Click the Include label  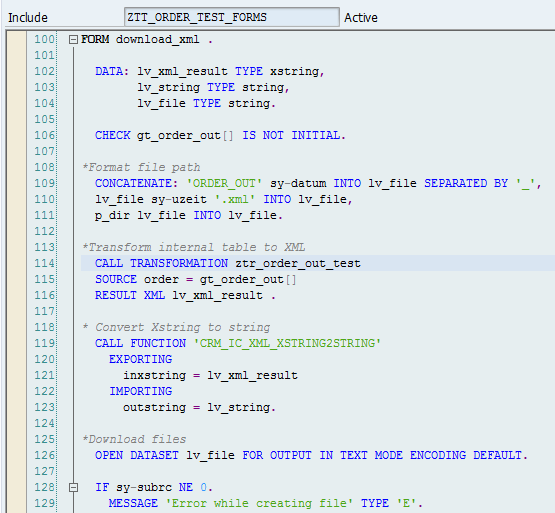pyautogui.click(x=28, y=18)
